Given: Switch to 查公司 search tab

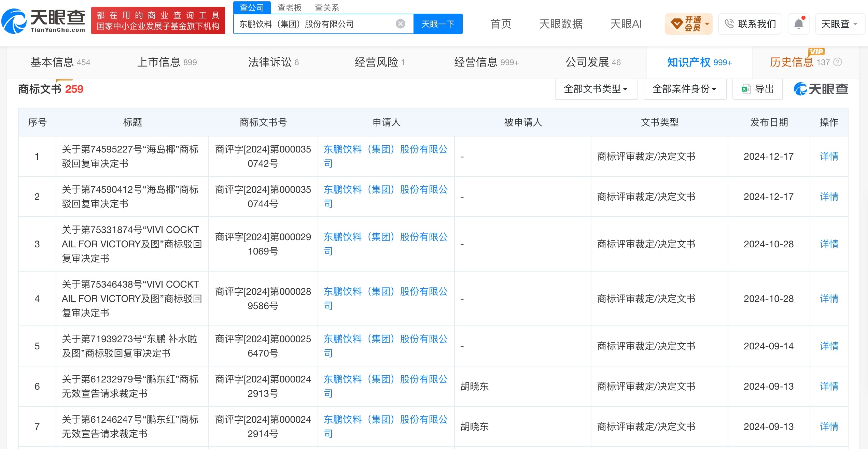Looking at the screenshot, I should (x=252, y=8).
